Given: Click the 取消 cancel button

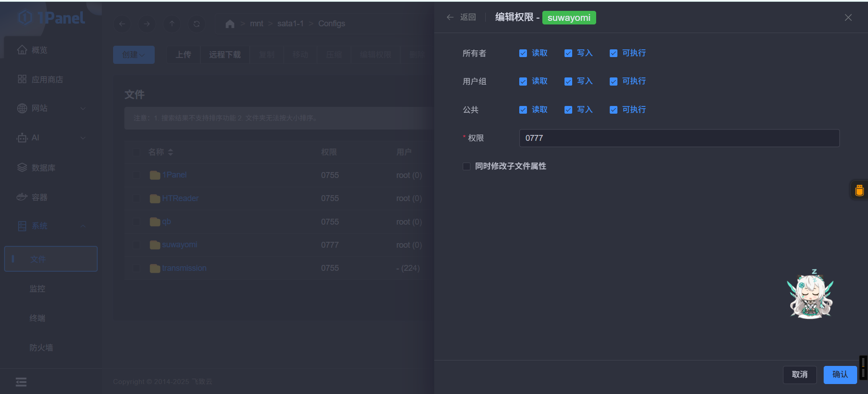Looking at the screenshot, I should tap(800, 375).
